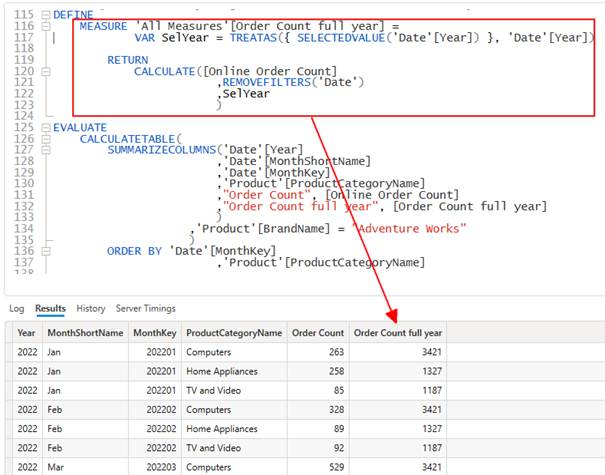
Task: Select the Order Count cell 85
Action: coord(318,390)
